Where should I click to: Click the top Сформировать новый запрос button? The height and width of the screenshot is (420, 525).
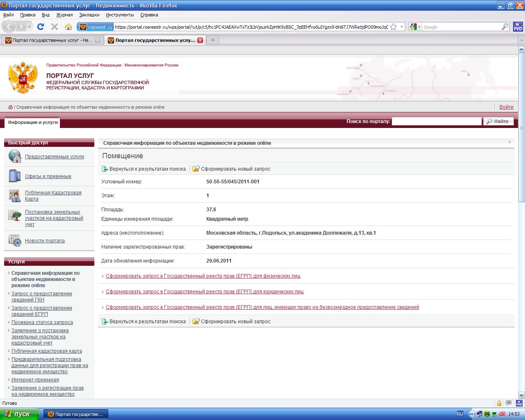[x=232, y=169]
